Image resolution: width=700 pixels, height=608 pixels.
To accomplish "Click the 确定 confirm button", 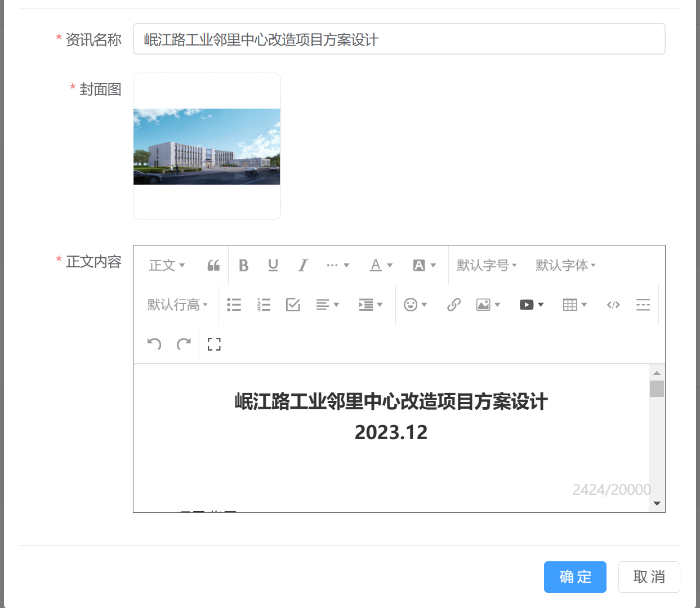I will 575,577.
